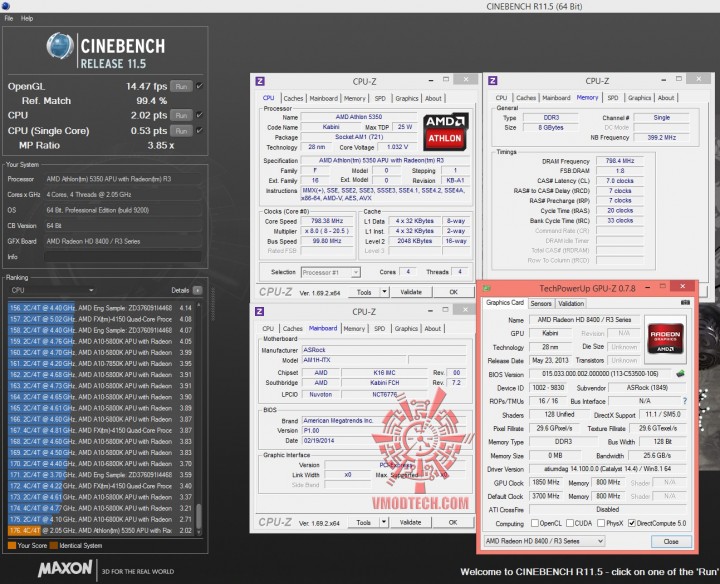Toggle the CPU test checkbox
The width and height of the screenshot is (720, 584).
click(x=199, y=115)
